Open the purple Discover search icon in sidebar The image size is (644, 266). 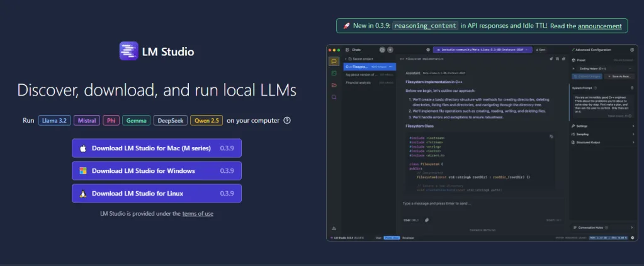point(334,97)
